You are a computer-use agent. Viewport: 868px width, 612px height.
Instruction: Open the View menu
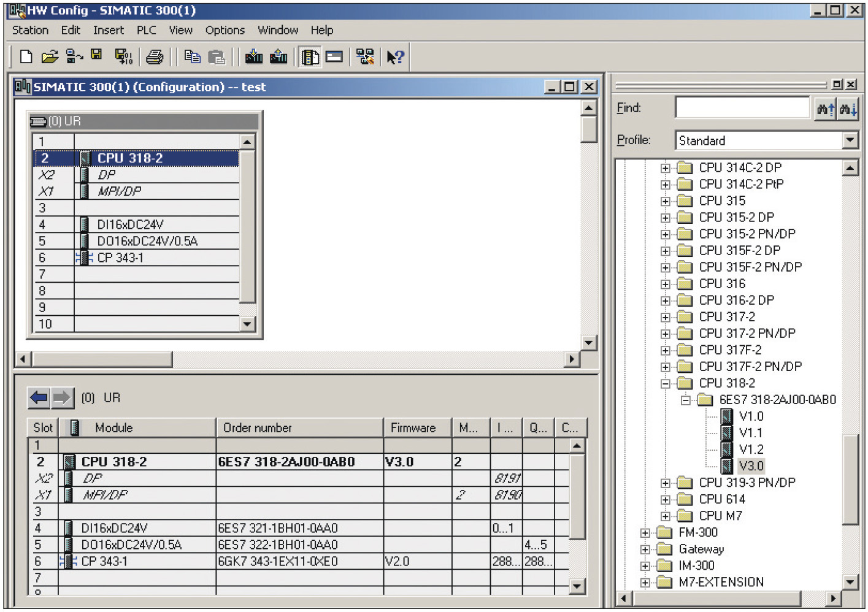tap(181, 30)
